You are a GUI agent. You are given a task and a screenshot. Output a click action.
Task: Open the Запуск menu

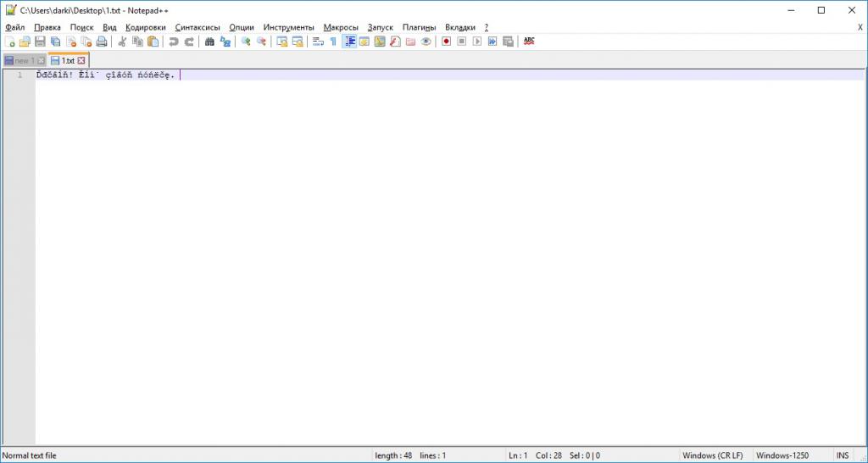coord(381,27)
